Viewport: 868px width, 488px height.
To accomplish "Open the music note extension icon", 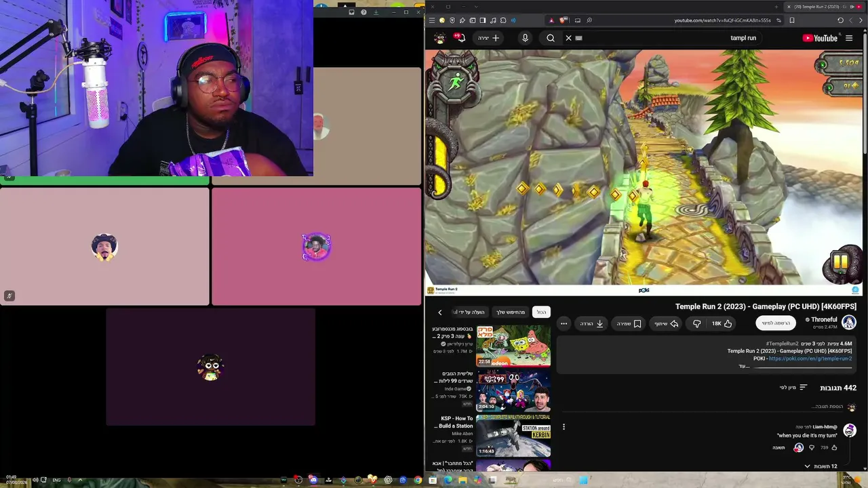I will [493, 20].
